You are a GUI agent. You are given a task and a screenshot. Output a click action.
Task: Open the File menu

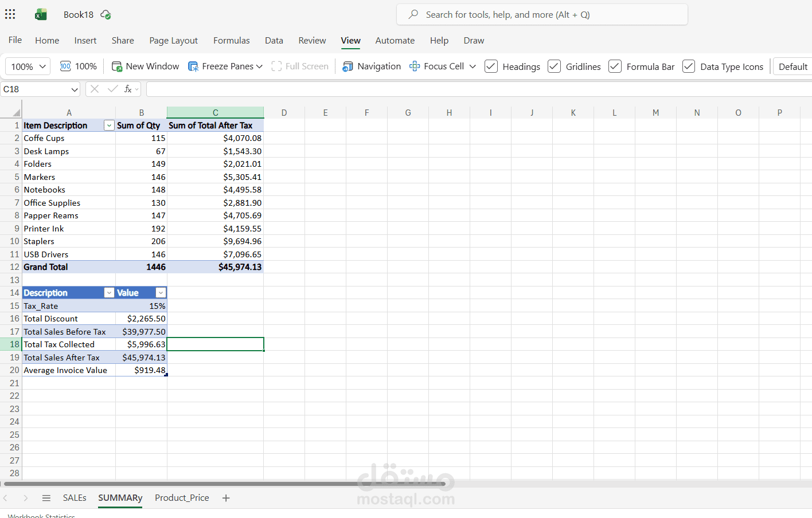15,40
